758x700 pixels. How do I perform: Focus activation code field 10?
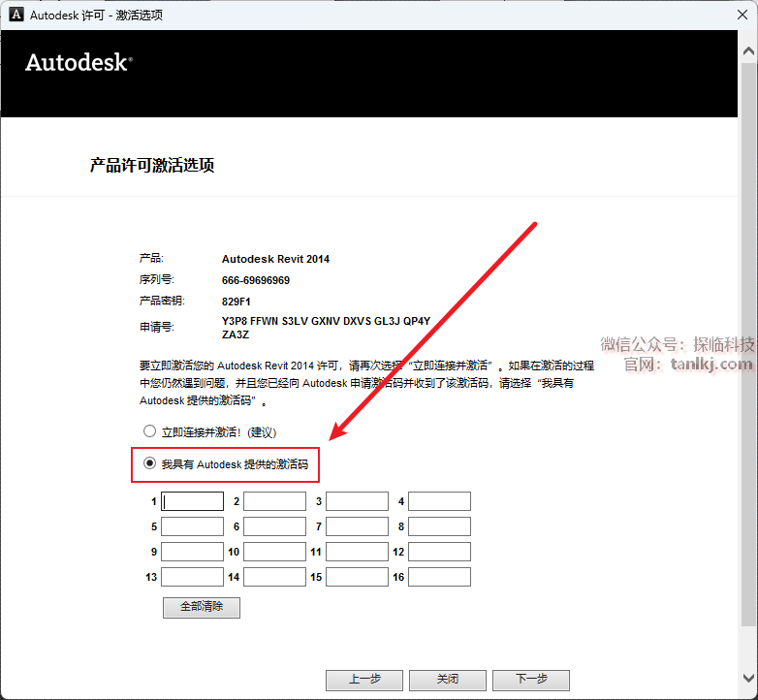(x=274, y=552)
